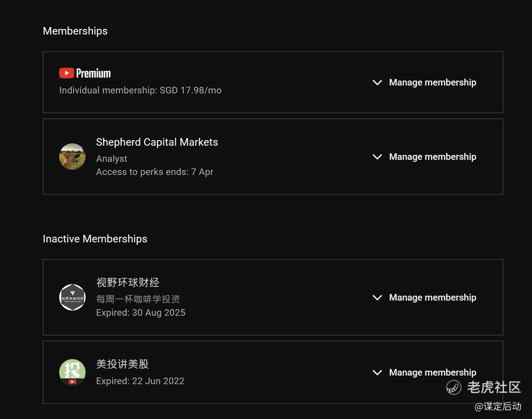This screenshot has height=419, width=532.
Task: Expand the 视野环球财经 membership chevron arrow
Action: point(377,297)
